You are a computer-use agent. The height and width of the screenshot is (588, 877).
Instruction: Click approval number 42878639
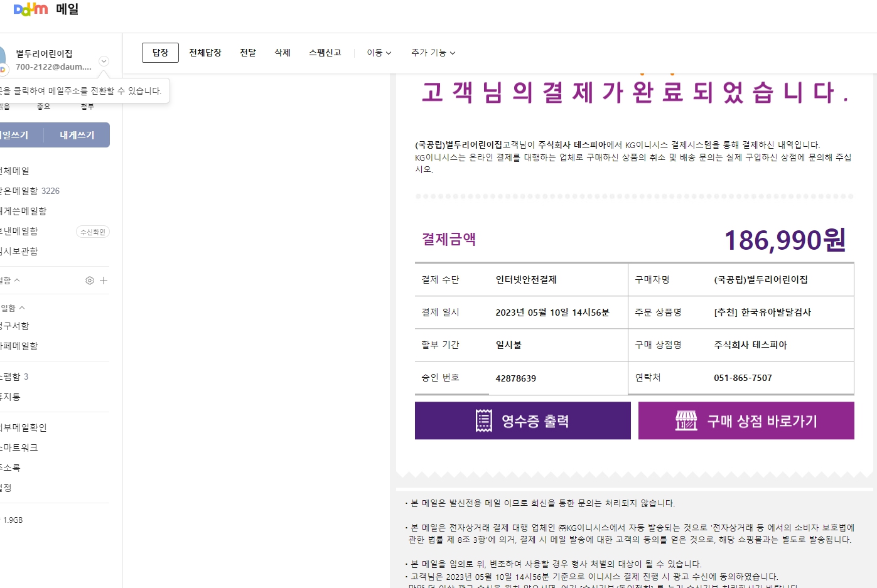tap(516, 378)
